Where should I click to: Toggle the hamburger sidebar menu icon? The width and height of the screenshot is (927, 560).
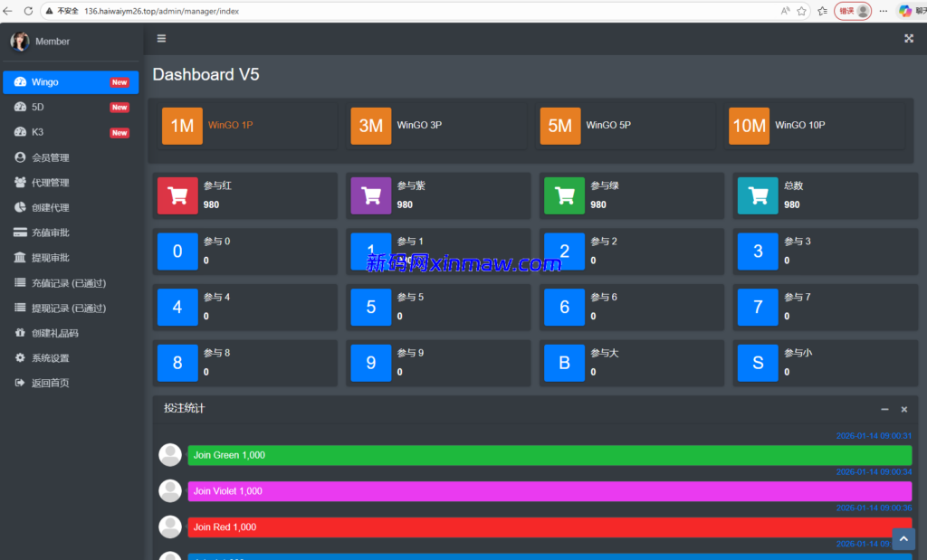click(x=161, y=38)
